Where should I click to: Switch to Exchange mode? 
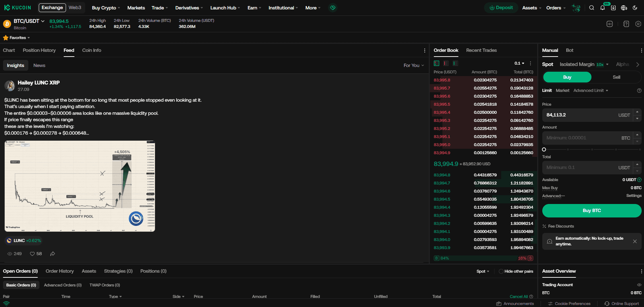tap(52, 7)
